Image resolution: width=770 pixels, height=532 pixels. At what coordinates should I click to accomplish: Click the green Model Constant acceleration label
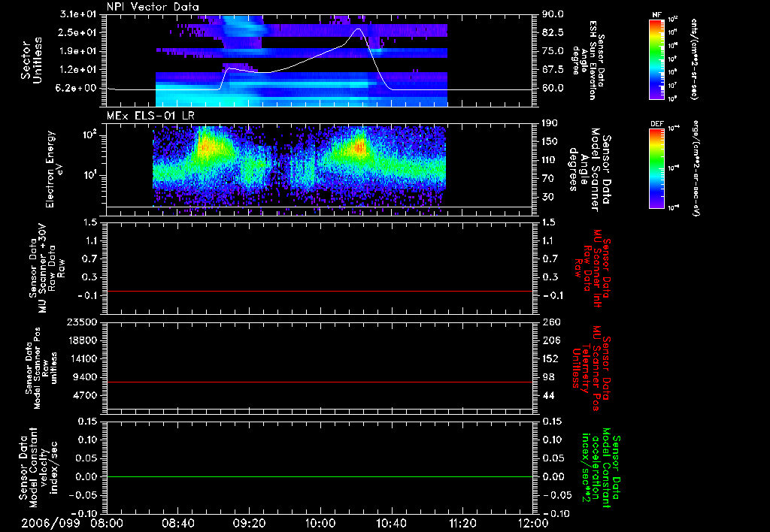point(601,469)
